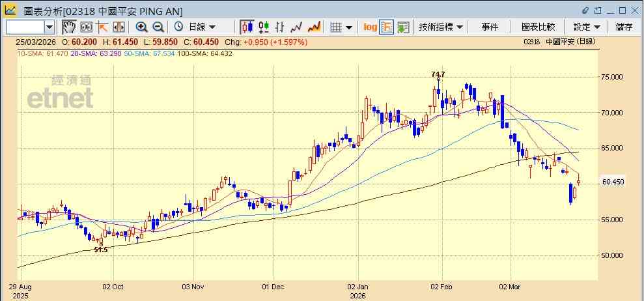The image size is (644, 301).
Task: Zoom in on the chart
Action: [x=142, y=27]
